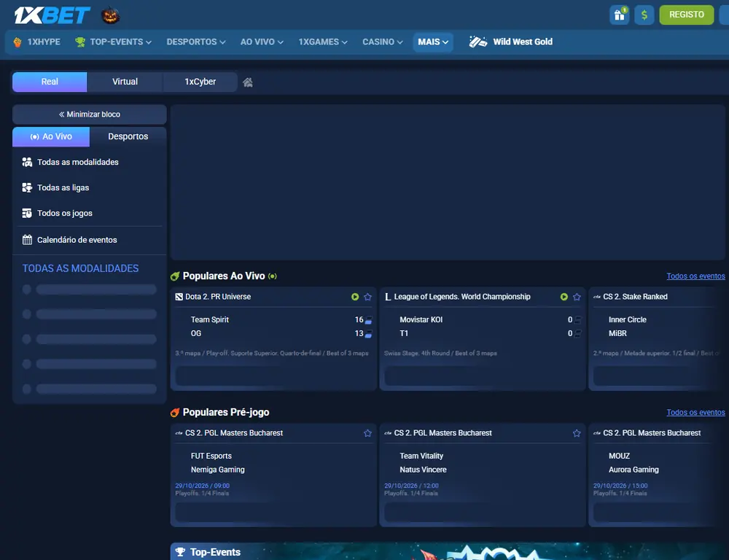The height and width of the screenshot is (560, 729).
Task: Open the gift bonus icon
Action: click(x=619, y=15)
